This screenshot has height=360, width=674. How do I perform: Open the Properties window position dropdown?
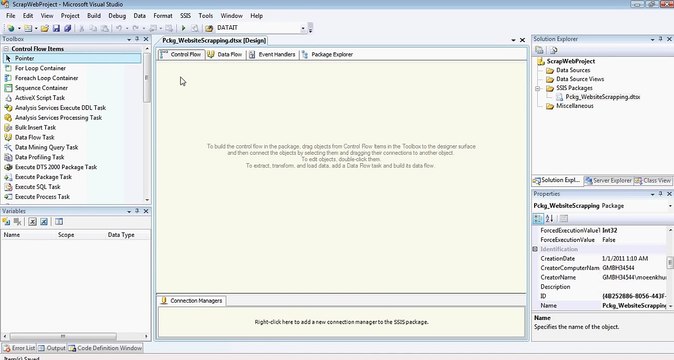tap(653, 194)
